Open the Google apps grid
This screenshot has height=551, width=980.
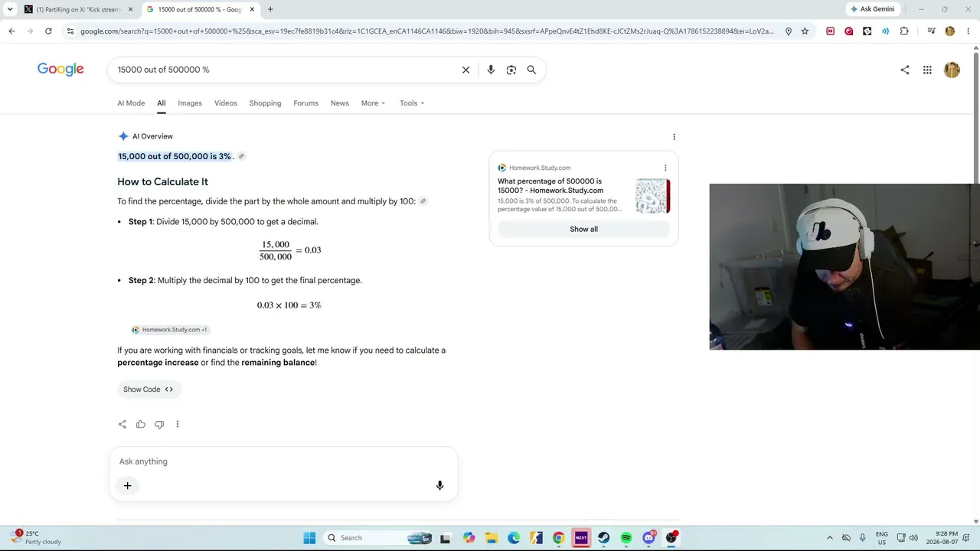[x=927, y=70]
